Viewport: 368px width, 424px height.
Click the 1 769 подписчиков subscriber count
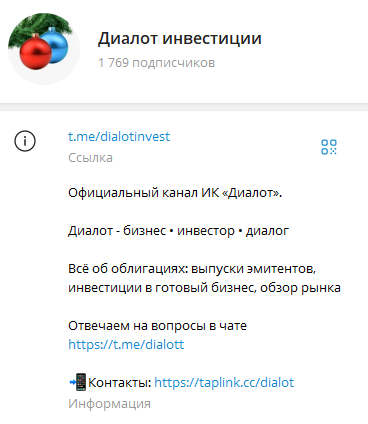point(157,63)
